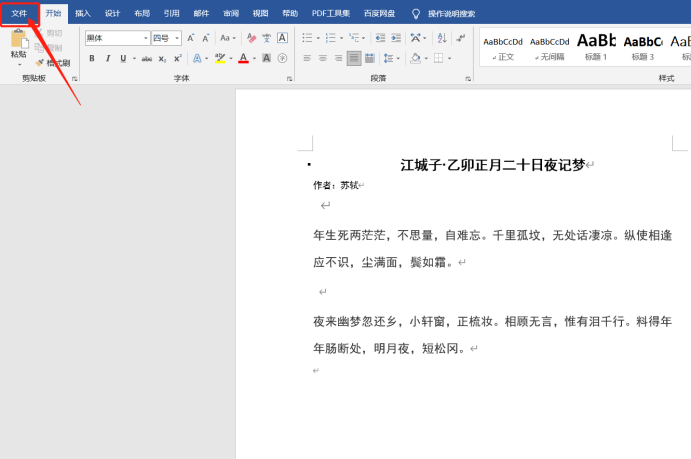
Task: Apply the 标题 1 style
Action: [596, 48]
